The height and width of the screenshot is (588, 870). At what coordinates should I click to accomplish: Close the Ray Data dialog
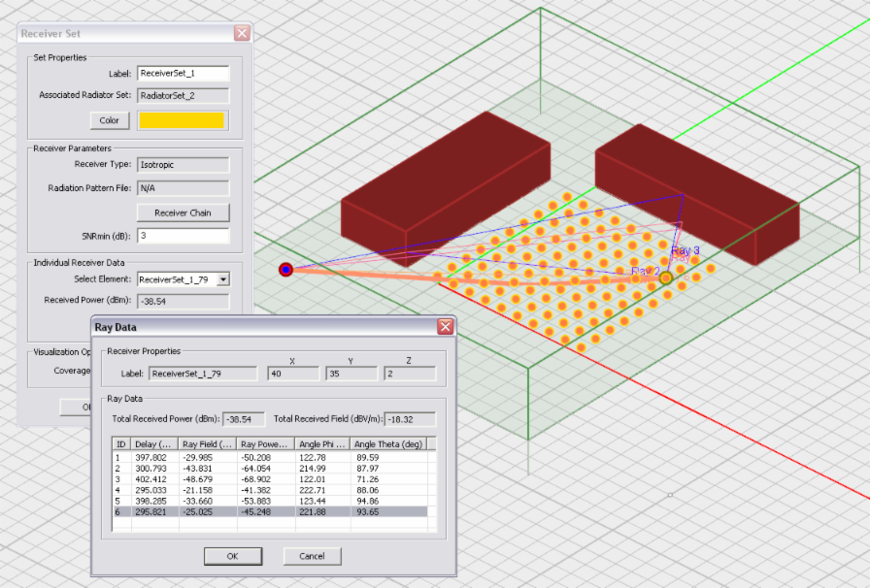[x=446, y=327]
